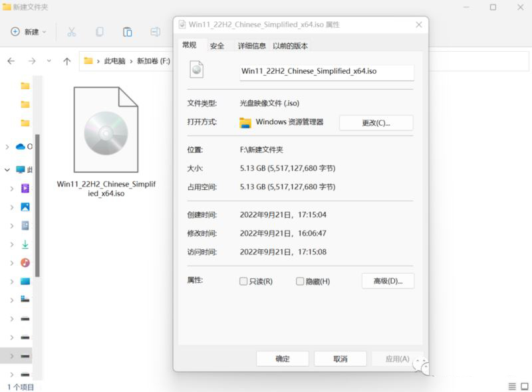532x392 pixels.
Task: Open Music note icon in sidebar
Action: (x=25, y=262)
